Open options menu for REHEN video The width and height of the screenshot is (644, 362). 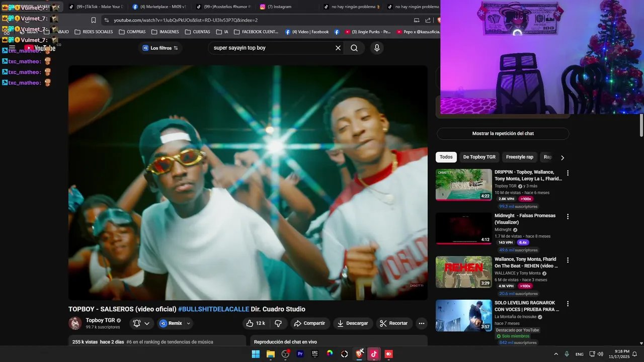tap(568, 260)
